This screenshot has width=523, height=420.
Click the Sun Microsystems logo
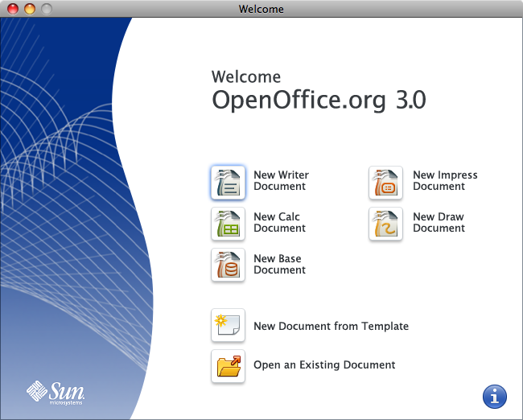56,393
